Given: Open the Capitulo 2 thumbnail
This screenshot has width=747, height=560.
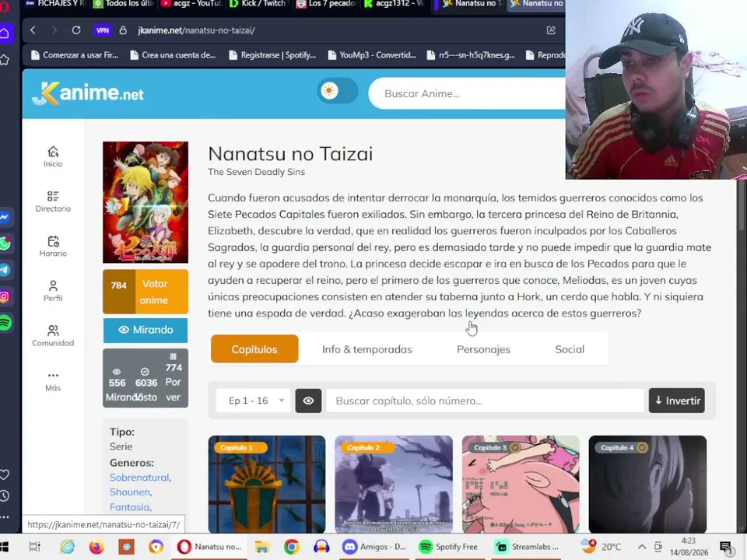Looking at the screenshot, I should point(394,485).
